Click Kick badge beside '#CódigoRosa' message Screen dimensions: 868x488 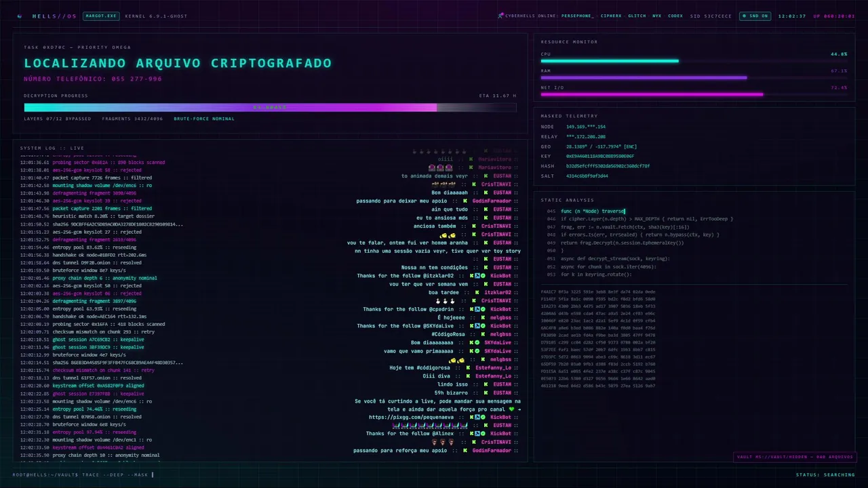(x=483, y=333)
